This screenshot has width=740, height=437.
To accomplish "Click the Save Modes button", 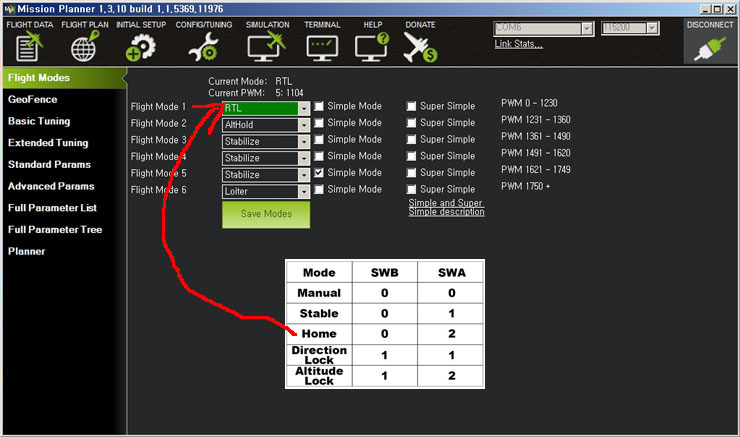I will [x=266, y=214].
